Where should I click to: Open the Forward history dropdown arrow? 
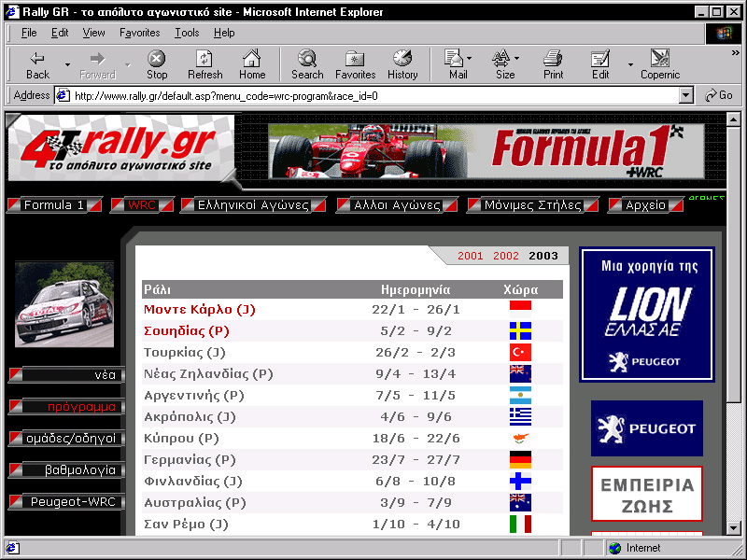coord(128,65)
